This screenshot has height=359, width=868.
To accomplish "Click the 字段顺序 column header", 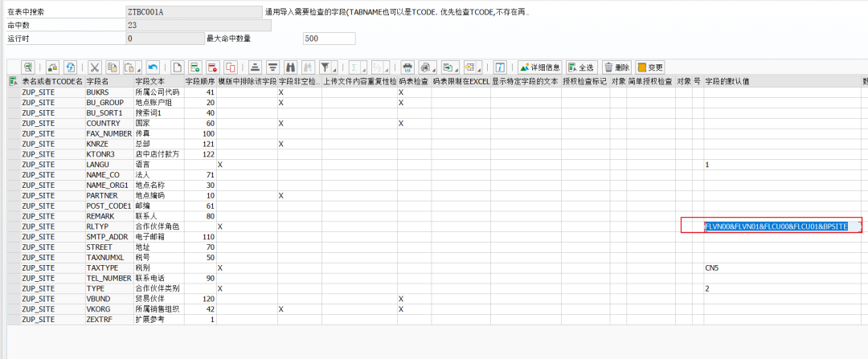I will [200, 81].
